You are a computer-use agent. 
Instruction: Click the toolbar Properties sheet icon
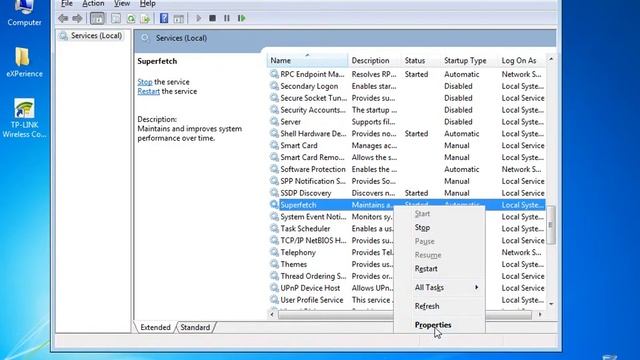point(116,18)
